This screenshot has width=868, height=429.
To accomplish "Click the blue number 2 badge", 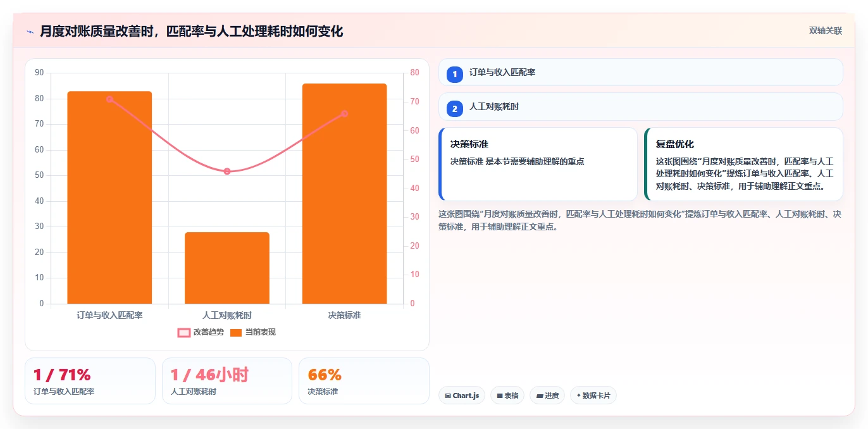I will [454, 108].
